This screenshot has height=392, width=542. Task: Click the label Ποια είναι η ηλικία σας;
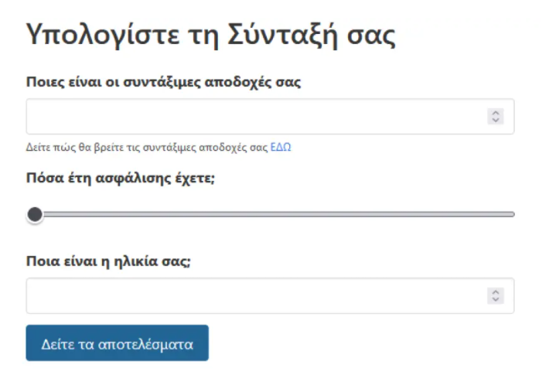(109, 261)
